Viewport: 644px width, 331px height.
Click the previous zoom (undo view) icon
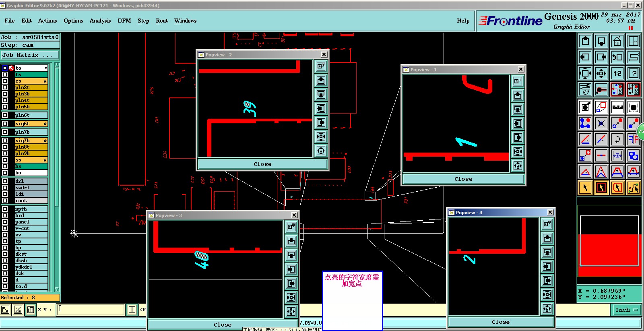[x=617, y=57]
